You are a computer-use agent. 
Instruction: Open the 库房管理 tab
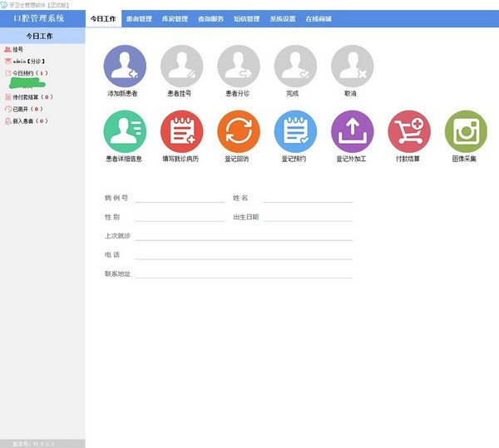pyautogui.click(x=175, y=18)
